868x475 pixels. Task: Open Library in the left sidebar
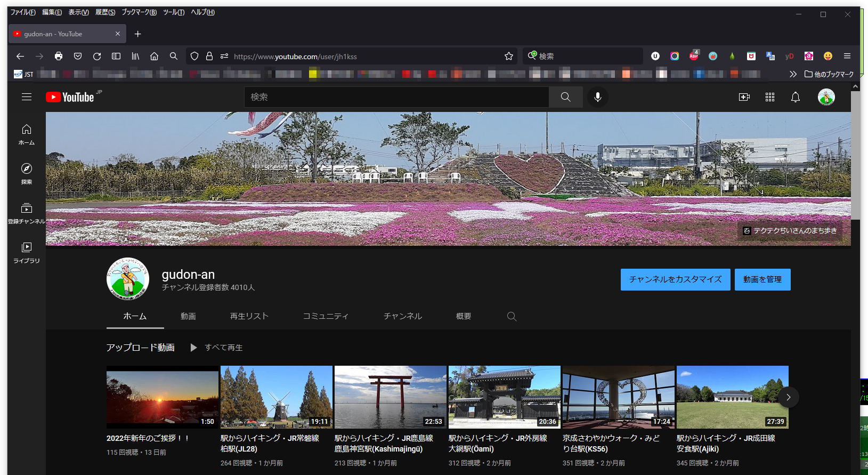(27, 253)
